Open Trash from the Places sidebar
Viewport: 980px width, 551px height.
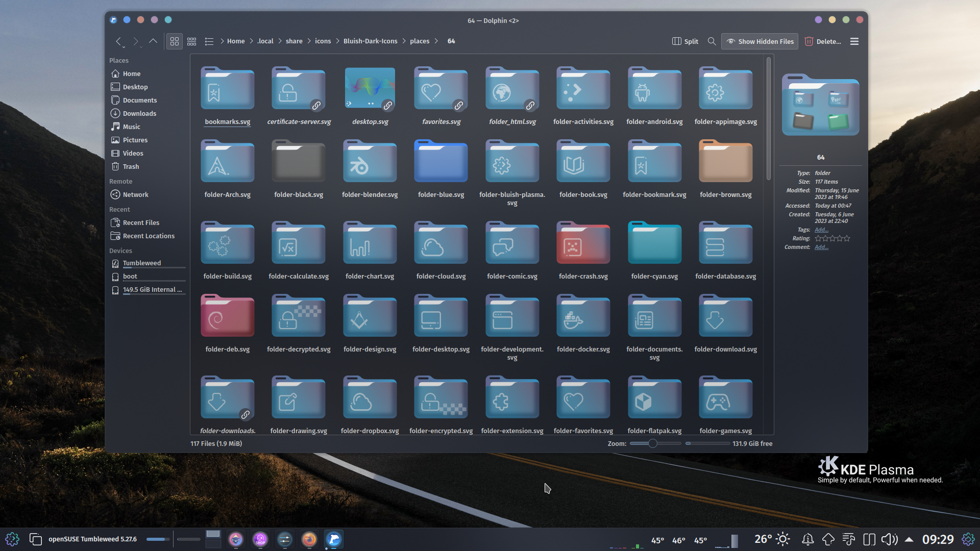(130, 166)
